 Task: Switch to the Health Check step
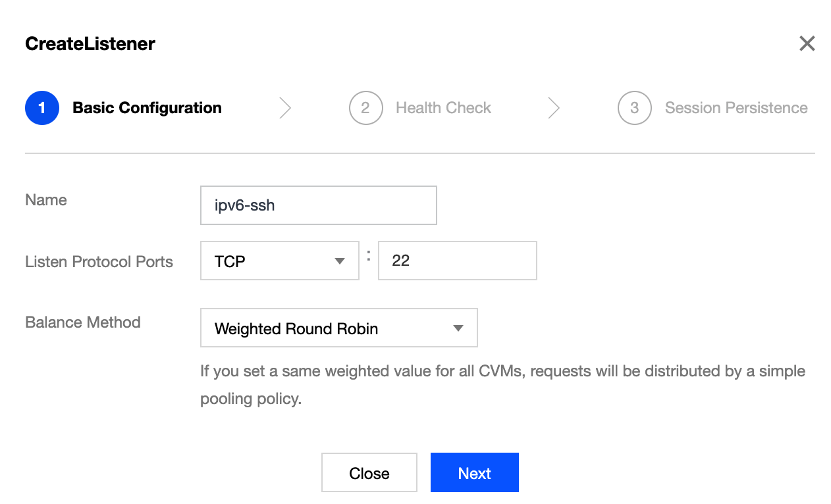(x=443, y=108)
